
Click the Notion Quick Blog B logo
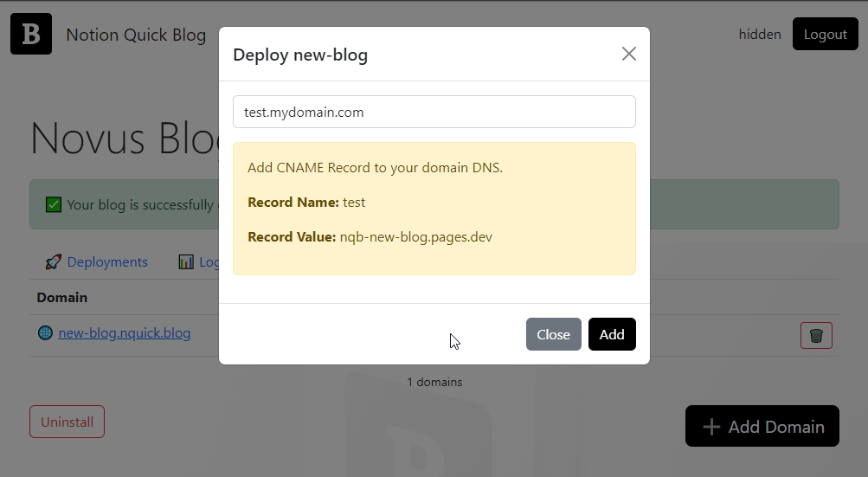point(31,34)
